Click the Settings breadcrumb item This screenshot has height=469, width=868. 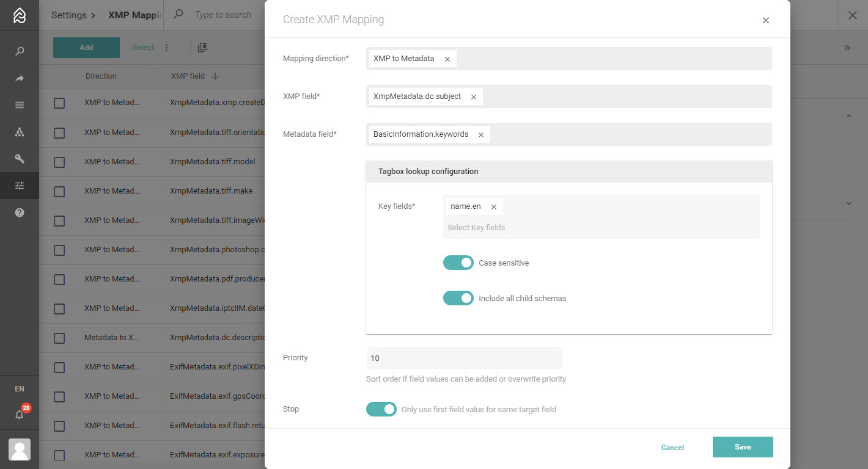tap(68, 15)
